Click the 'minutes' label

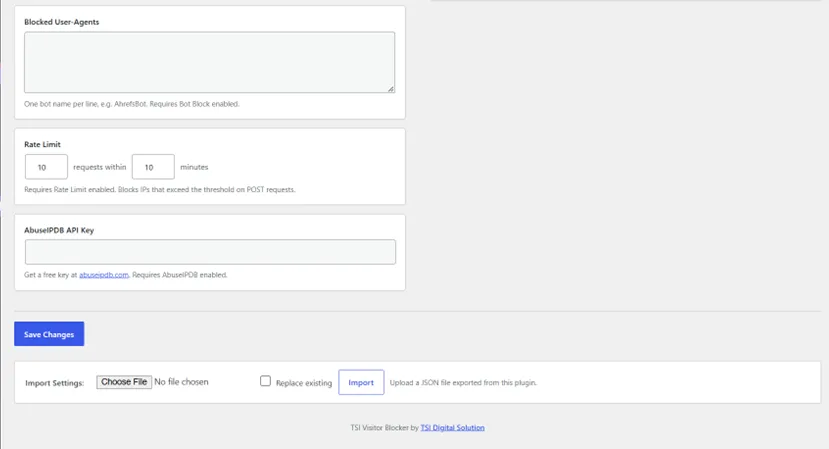pos(194,167)
